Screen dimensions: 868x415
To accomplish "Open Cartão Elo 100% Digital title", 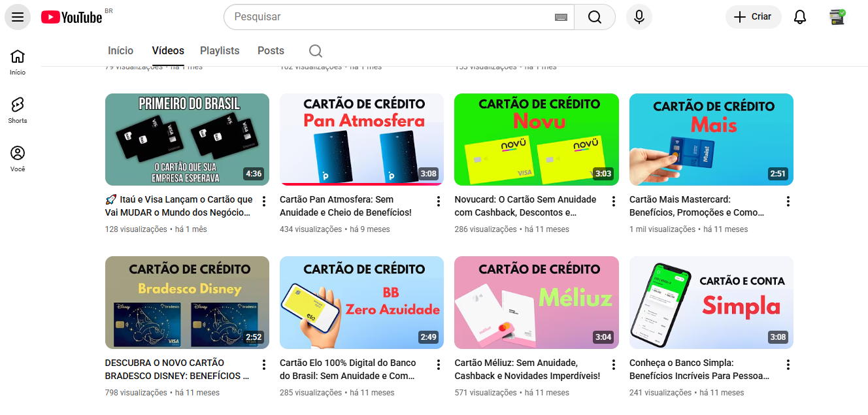I will click(347, 369).
